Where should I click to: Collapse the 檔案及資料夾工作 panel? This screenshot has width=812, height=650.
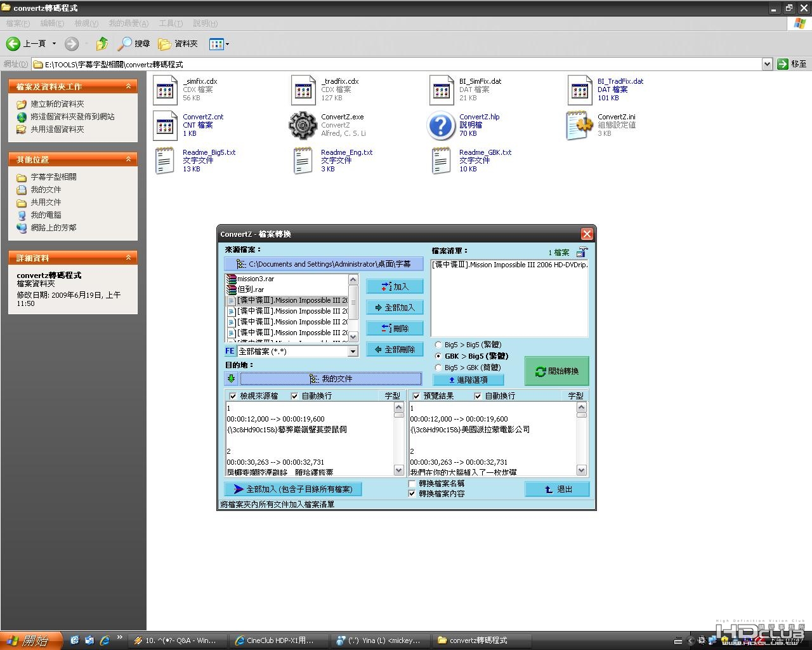pos(128,86)
